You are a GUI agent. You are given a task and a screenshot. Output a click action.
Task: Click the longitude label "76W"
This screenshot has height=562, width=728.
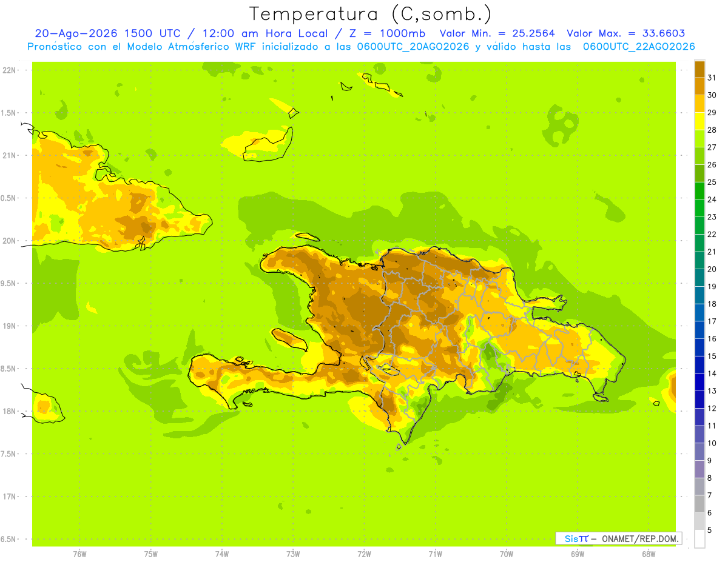79,554
